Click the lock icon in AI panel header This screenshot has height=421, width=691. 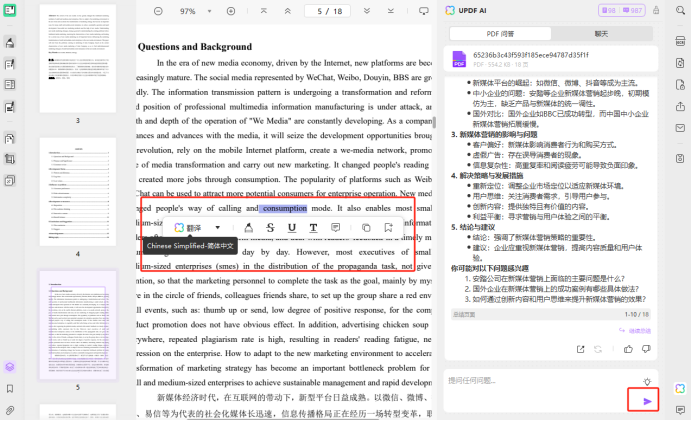click(x=656, y=10)
